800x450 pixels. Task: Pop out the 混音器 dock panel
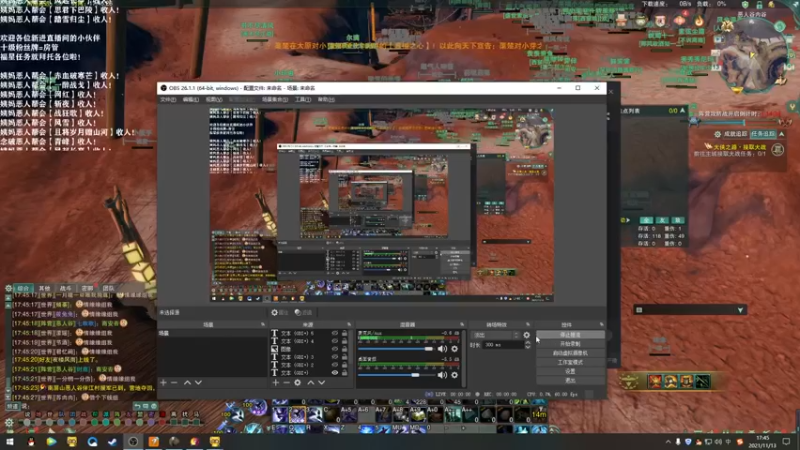pos(462,324)
